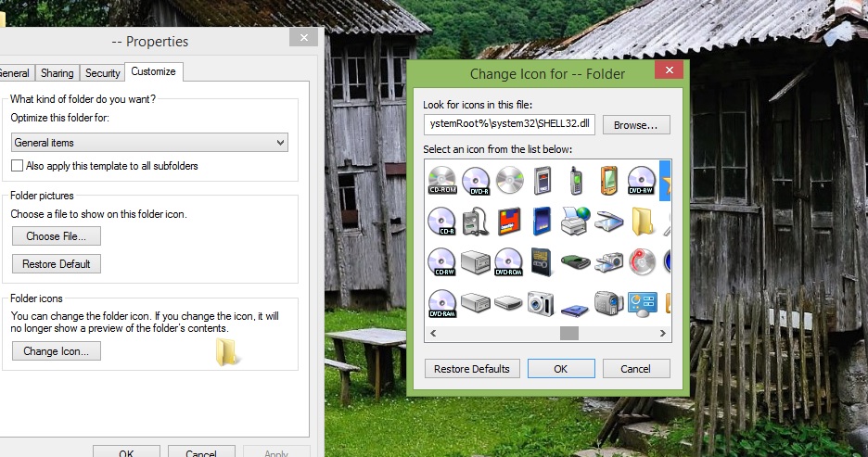Select the mobile phone icon
This screenshot has height=457, width=868.
point(576,181)
